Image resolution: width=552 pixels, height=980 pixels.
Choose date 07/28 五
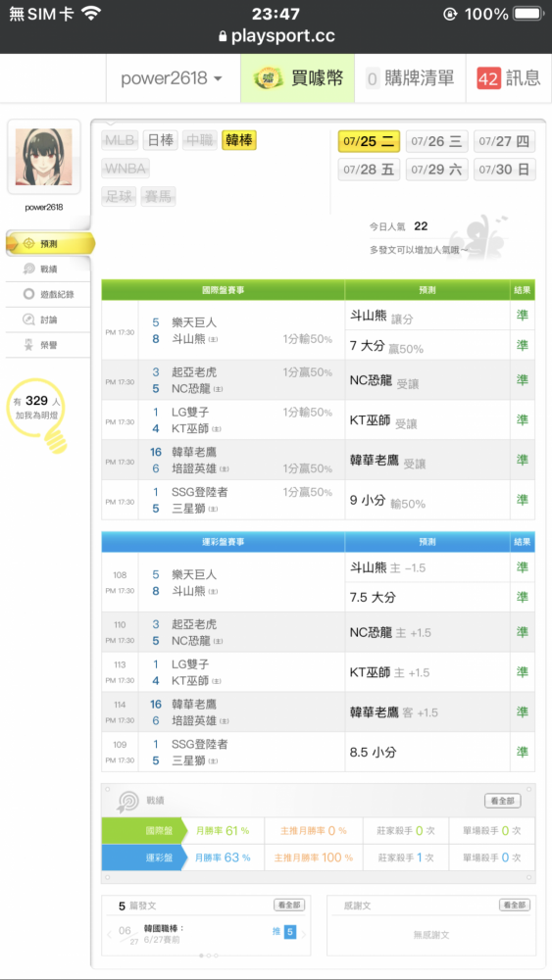pos(369,169)
